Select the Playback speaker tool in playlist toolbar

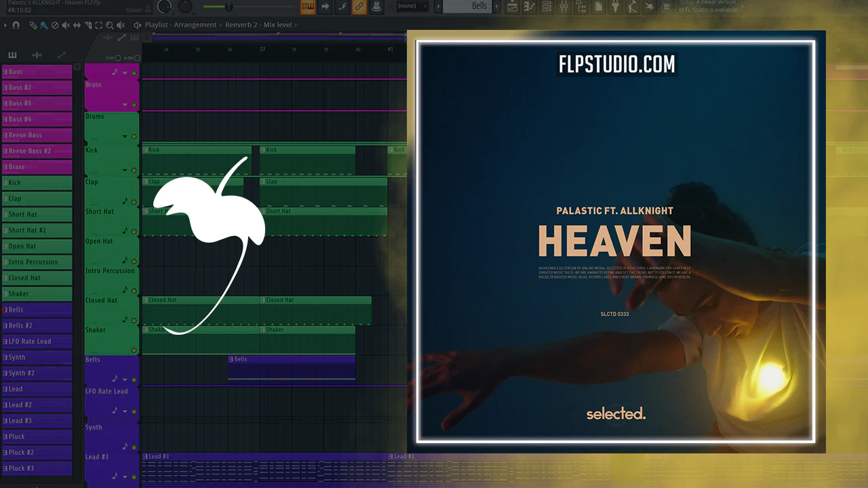pos(120,25)
